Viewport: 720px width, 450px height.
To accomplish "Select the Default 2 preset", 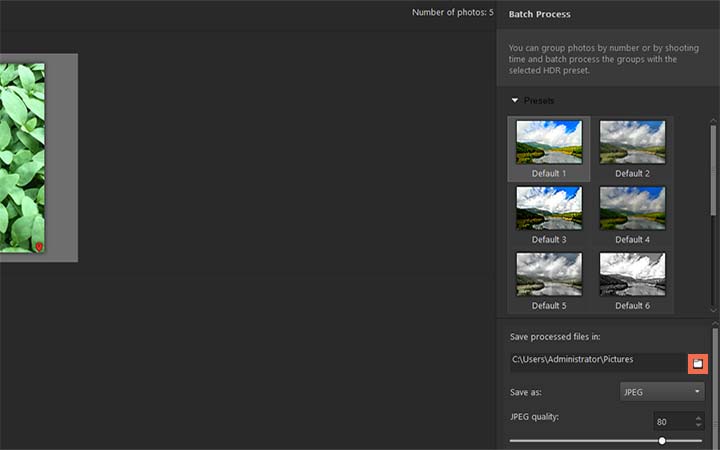I will 632,149.
